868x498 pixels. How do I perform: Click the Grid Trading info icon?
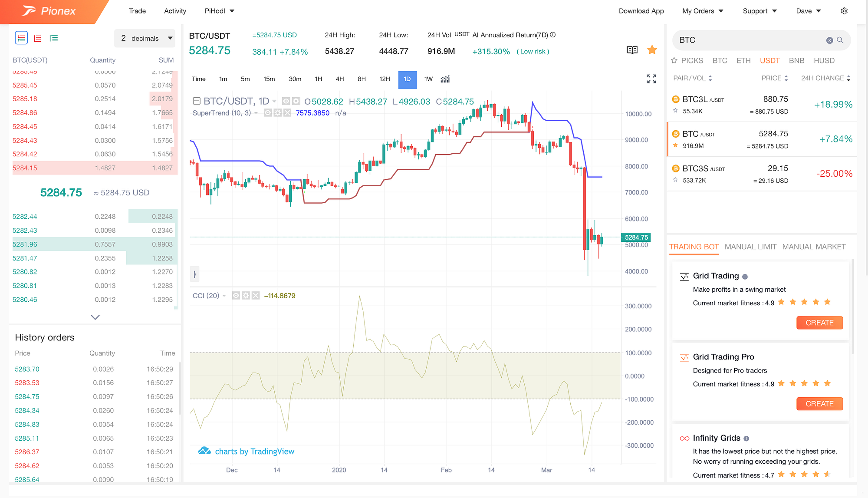pyautogui.click(x=745, y=277)
